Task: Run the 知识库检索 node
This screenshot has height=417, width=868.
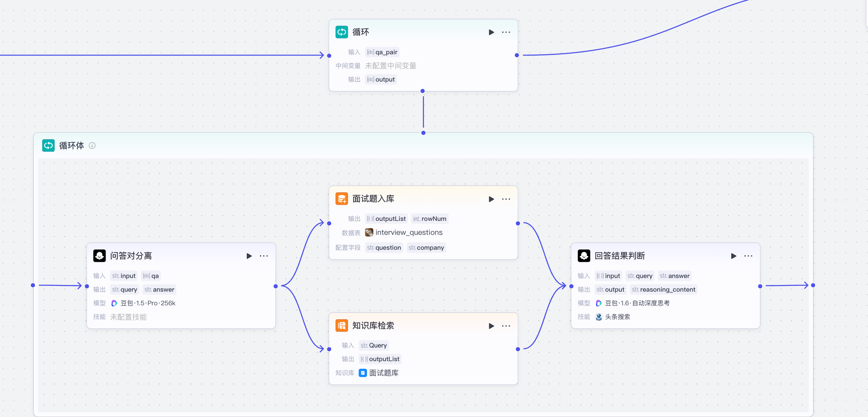Action: 491,326
